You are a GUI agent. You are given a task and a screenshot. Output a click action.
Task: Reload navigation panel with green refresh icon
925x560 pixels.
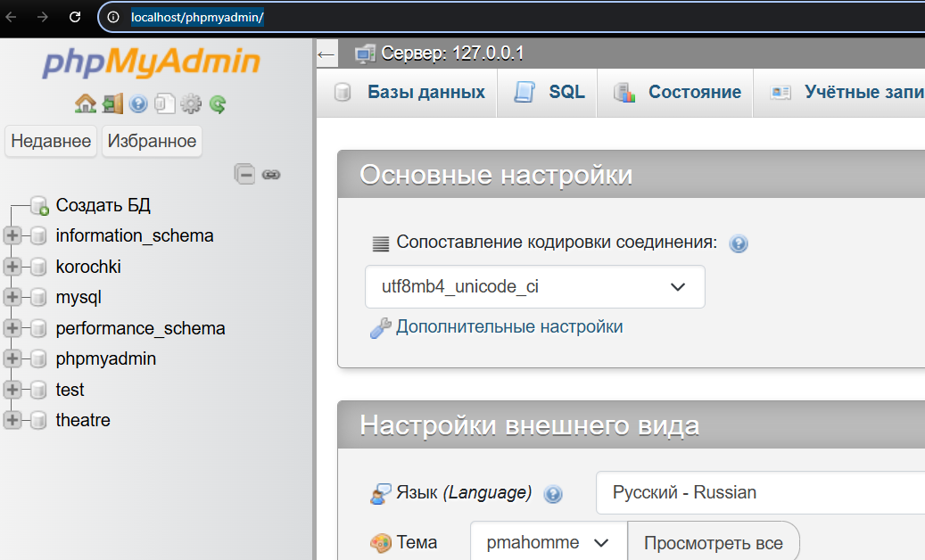[x=218, y=104]
